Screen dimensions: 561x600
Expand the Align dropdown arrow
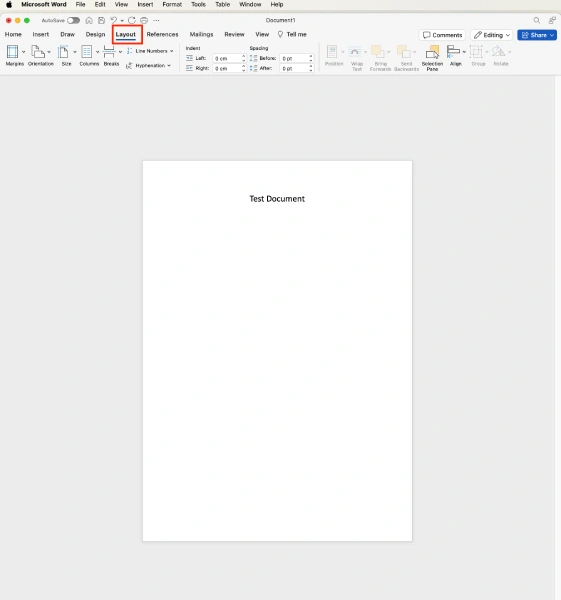click(x=464, y=52)
